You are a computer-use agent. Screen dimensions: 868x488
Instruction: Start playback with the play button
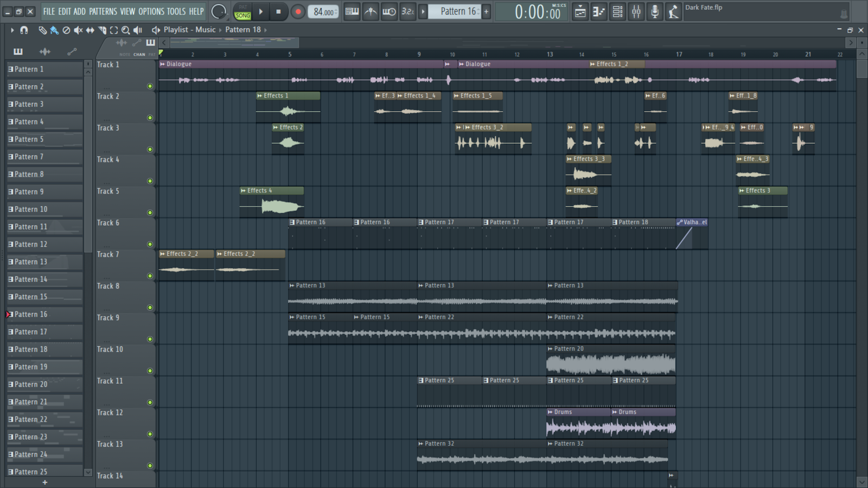pos(261,11)
